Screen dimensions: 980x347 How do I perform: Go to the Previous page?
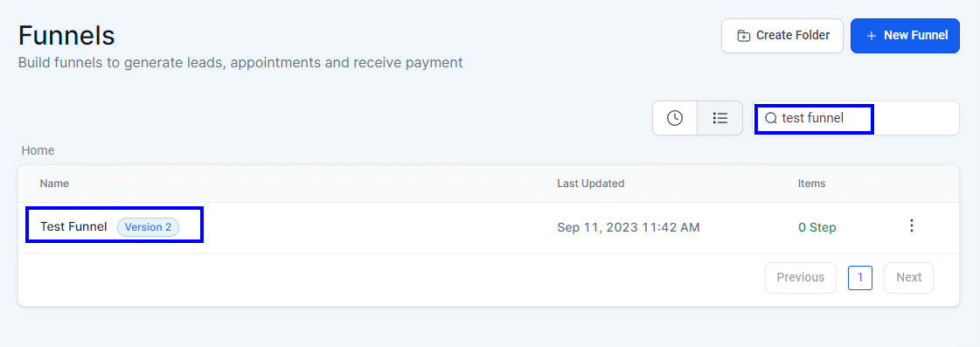point(801,278)
